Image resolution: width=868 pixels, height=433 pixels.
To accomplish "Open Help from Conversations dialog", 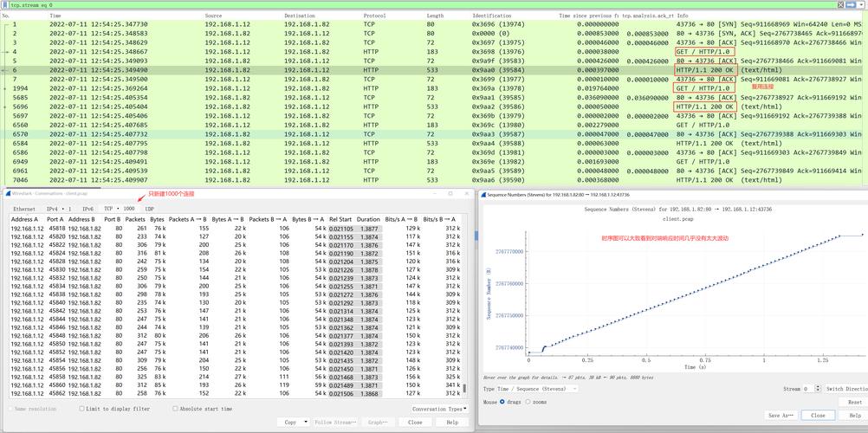I will [x=452, y=422].
